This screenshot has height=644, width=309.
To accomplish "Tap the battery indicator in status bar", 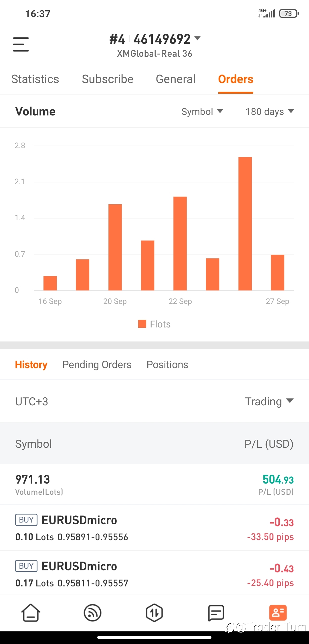I will [x=289, y=13].
